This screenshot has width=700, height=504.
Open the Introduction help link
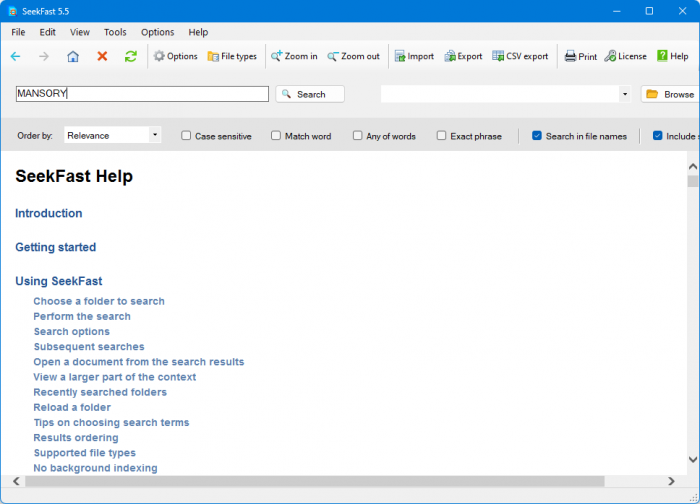point(49,213)
